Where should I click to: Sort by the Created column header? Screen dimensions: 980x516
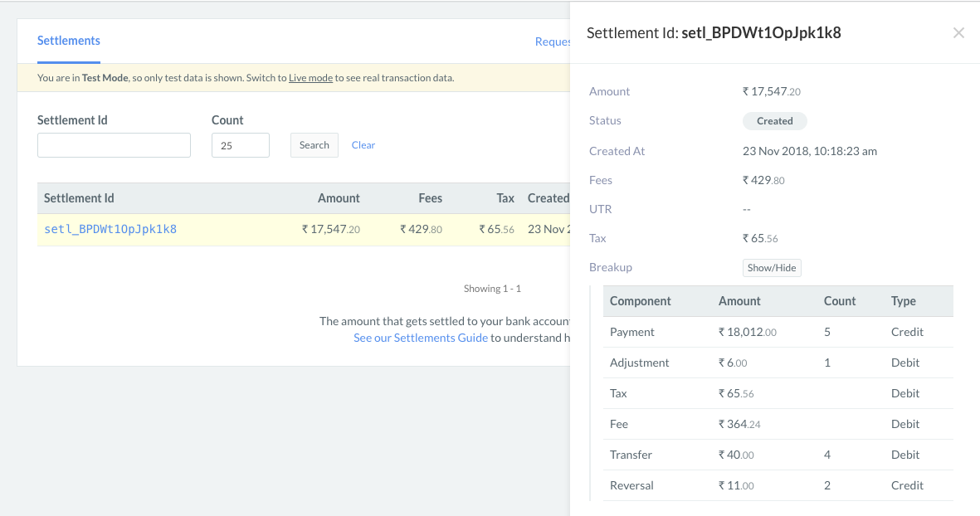(549, 197)
